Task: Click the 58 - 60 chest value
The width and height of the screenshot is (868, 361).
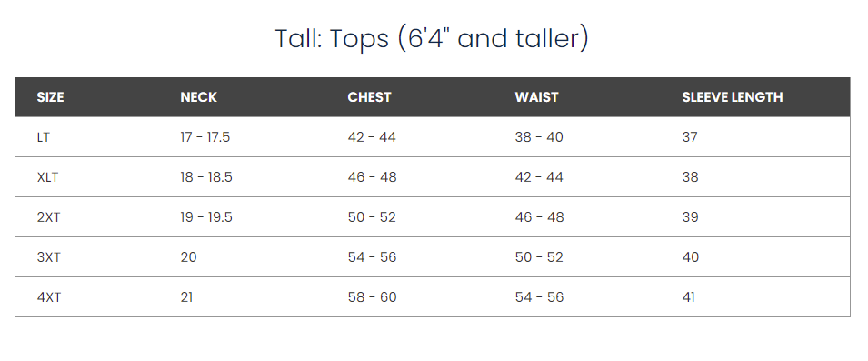Action: tap(372, 297)
